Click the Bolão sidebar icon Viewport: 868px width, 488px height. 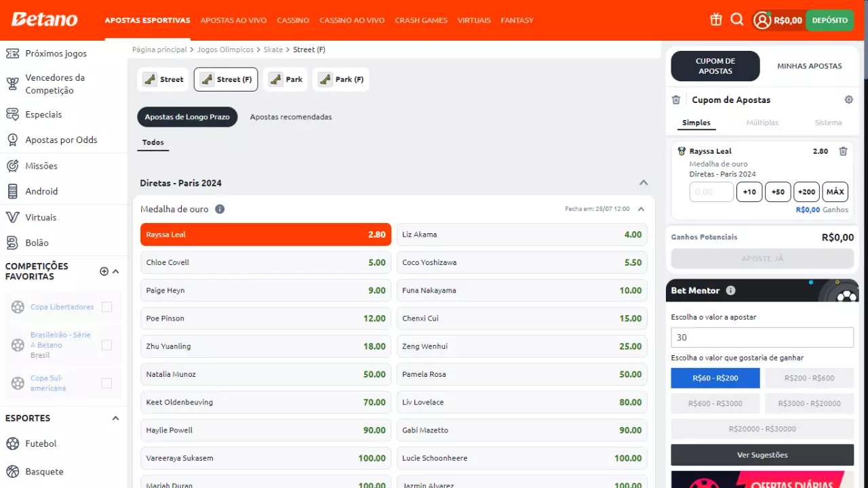tap(12, 243)
